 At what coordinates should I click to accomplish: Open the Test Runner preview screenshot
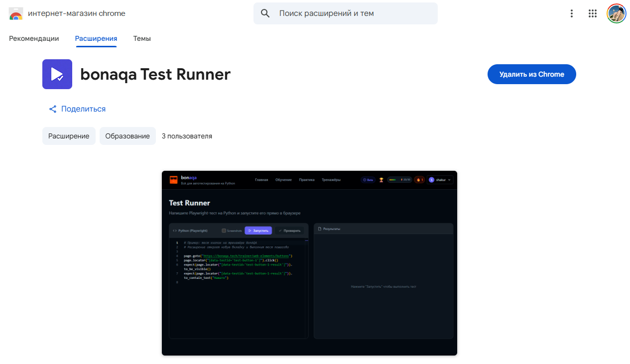[309, 263]
